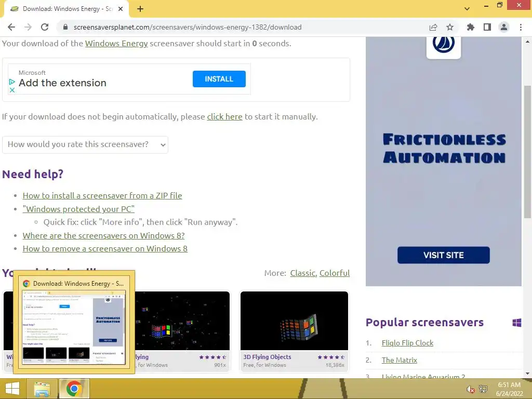Click INSTALL in the Microsoft ad

click(x=219, y=79)
